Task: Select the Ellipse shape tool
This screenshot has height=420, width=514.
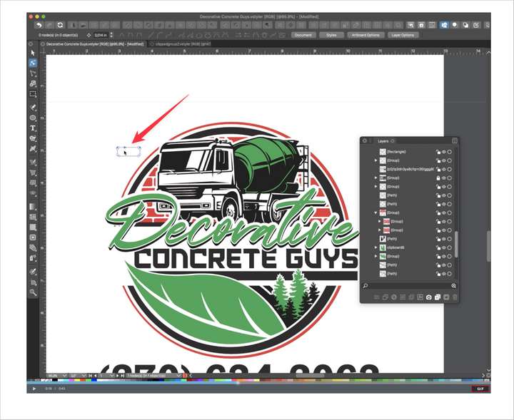Action: tap(33, 118)
